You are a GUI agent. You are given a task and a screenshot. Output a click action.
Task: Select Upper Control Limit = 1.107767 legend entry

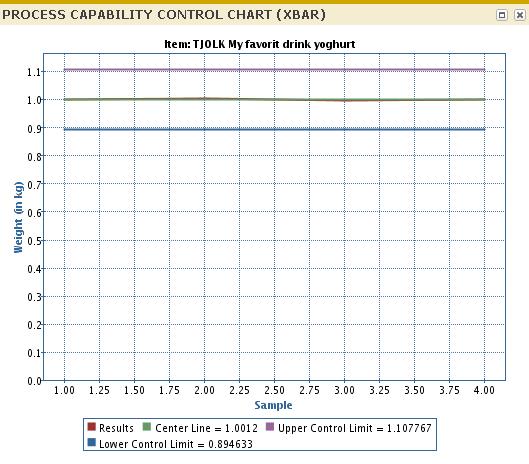point(355,428)
